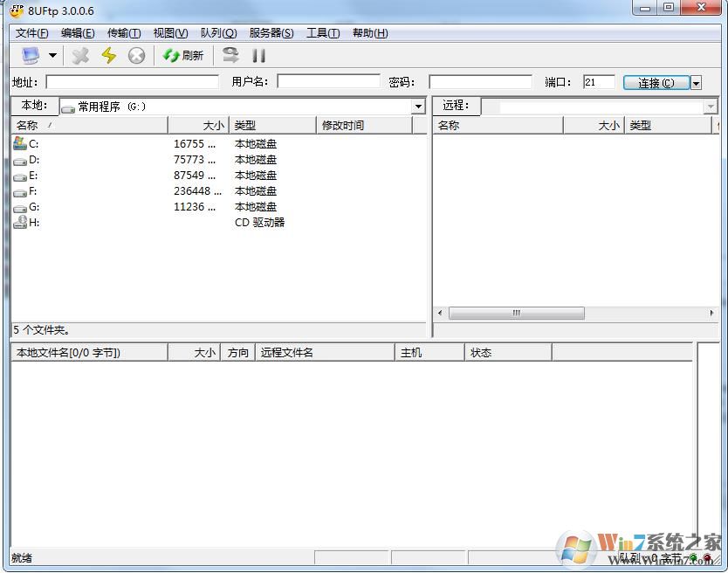This screenshot has height=573, width=728.
Task: Open the 文件 menu
Action: 30,32
